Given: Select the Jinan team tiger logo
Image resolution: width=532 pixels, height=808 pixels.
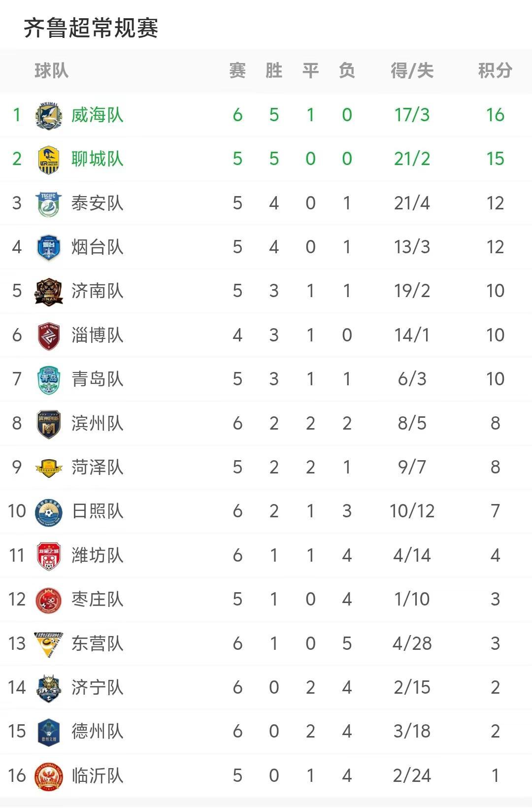Looking at the screenshot, I should (49, 292).
